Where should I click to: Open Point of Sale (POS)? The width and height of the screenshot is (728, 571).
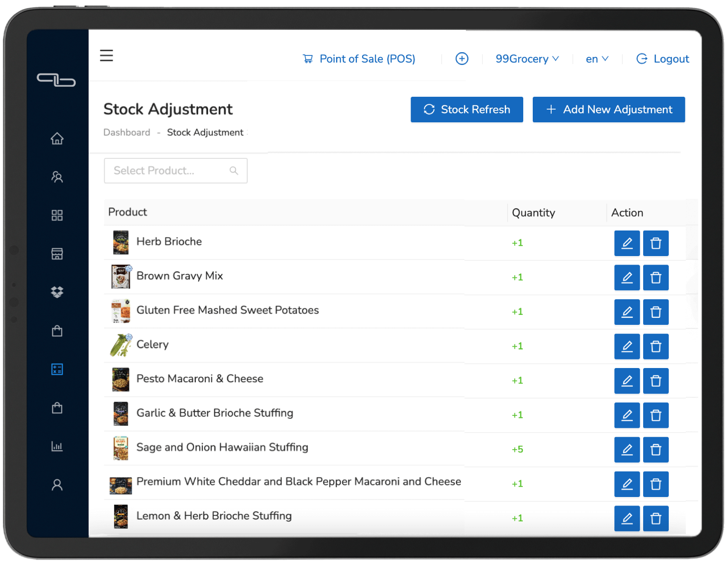pyautogui.click(x=359, y=59)
